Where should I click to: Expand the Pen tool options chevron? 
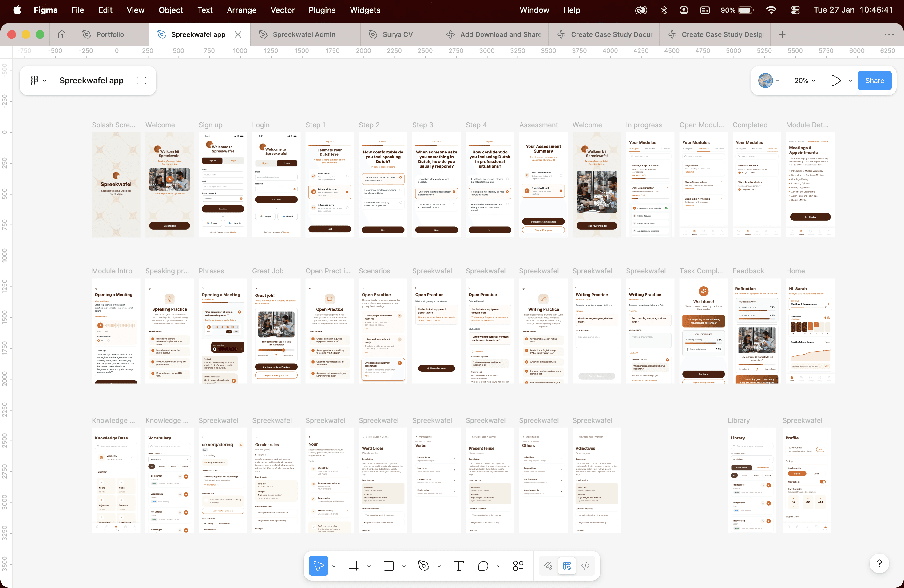pyautogui.click(x=439, y=566)
